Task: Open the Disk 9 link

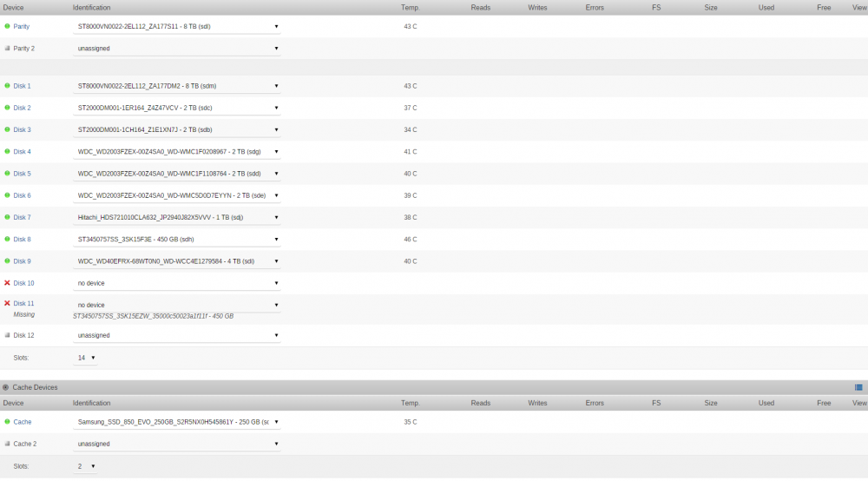Action: click(x=23, y=261)
